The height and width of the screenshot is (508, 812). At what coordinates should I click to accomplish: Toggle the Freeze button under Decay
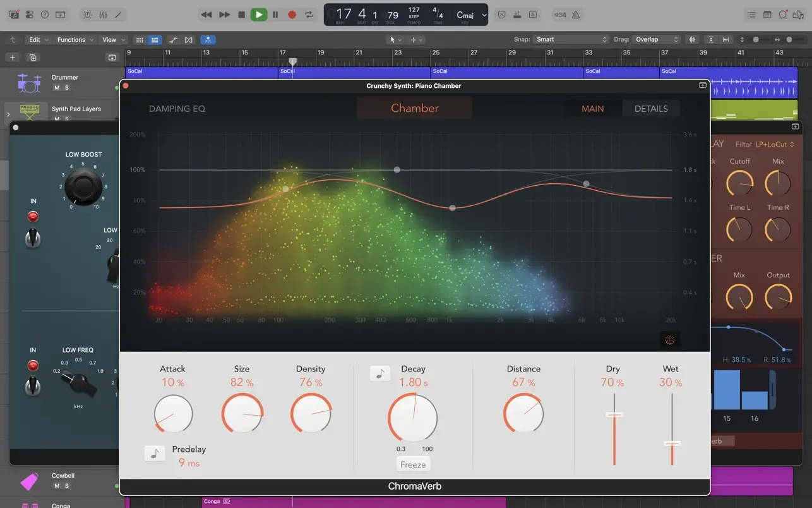click(413, 464)
